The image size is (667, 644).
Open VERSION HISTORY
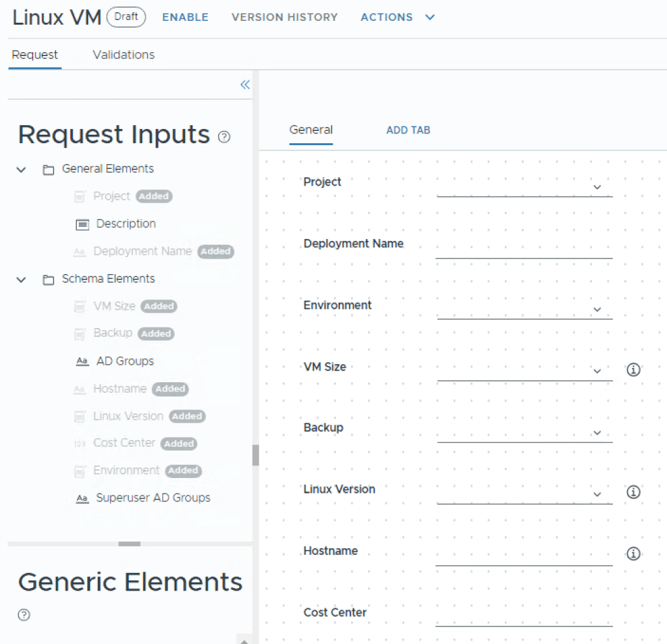click(x=285, y=18)
